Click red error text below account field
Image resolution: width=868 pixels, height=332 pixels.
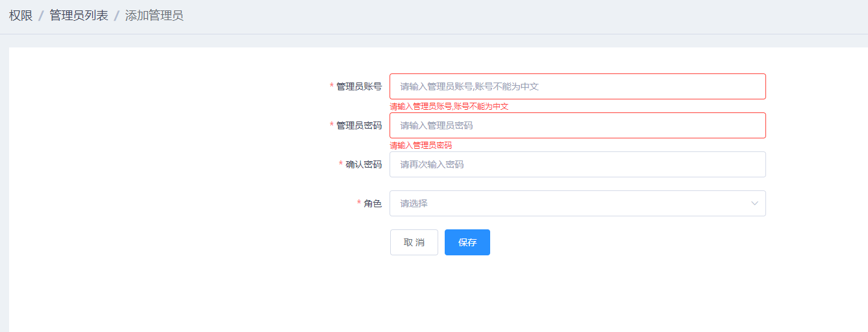tap(449, 107)
